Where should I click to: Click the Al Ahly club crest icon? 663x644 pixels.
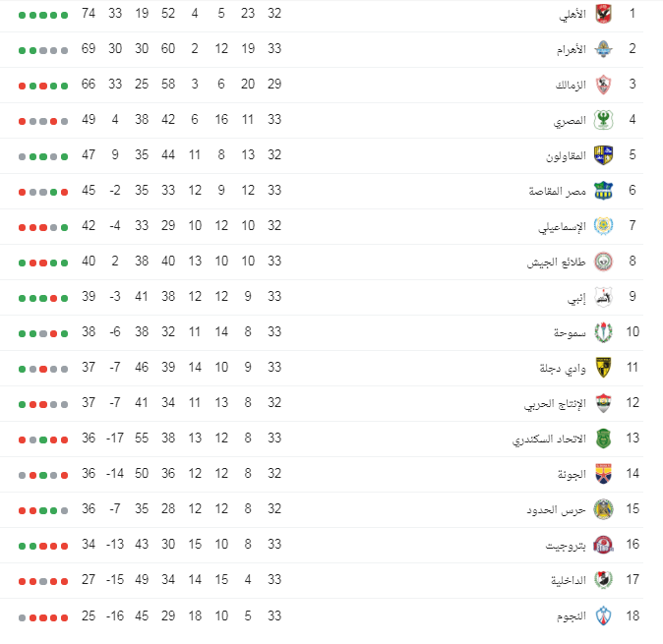[603, 15]
